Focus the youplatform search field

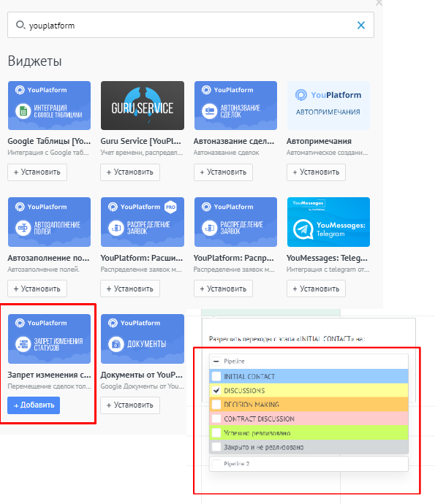[191, 25]
